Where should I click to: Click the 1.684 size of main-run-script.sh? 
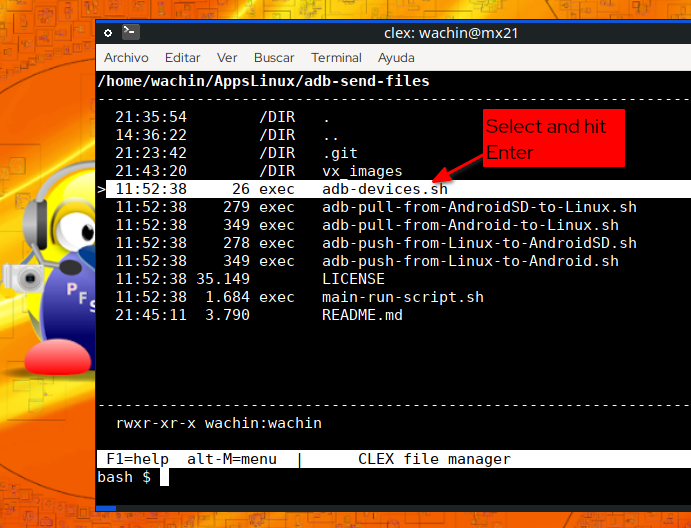[x=227, y=297]
